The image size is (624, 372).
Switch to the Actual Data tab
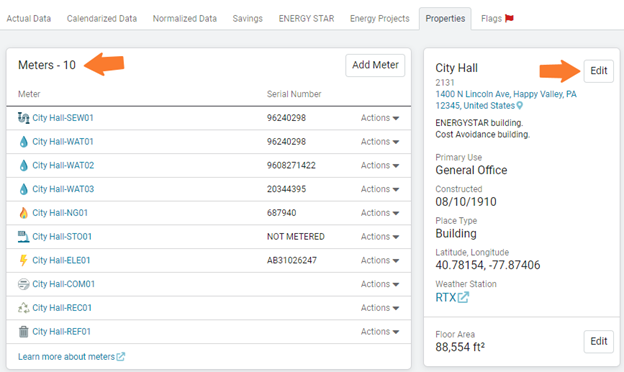click(x=29, y=19)
